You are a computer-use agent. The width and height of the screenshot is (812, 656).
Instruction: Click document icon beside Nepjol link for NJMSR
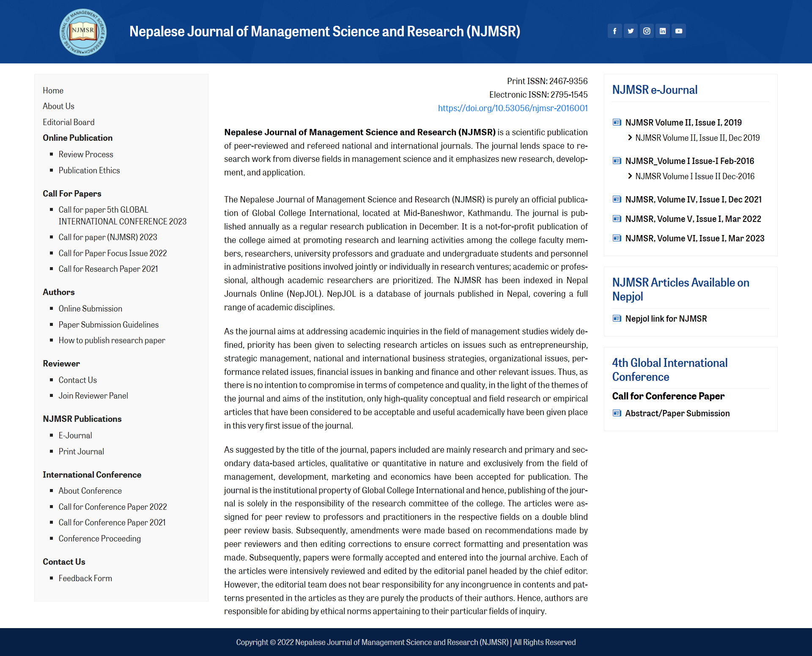coord(617,319)
